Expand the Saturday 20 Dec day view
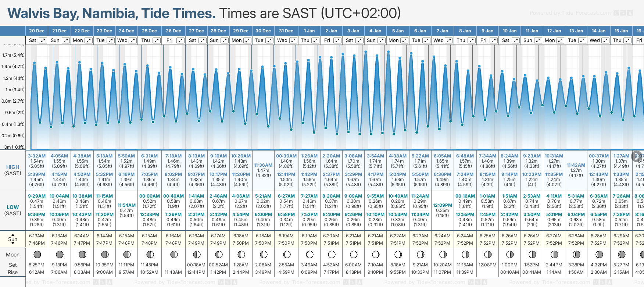This screenshot has height=287, width=644. click(x=43, y=40)
